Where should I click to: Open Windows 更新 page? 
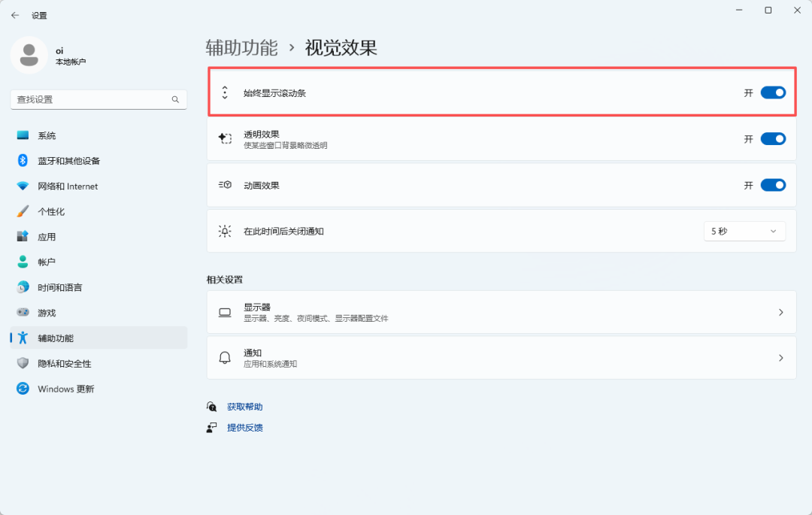[x=98, y=388]
